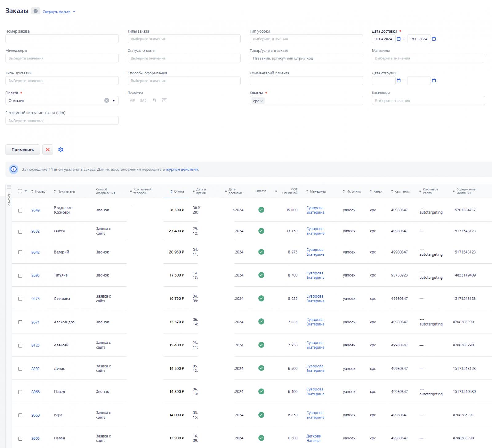492x448 pixels.
Task: Remove the cpc channel tag
Action: (x=262, y=101)
